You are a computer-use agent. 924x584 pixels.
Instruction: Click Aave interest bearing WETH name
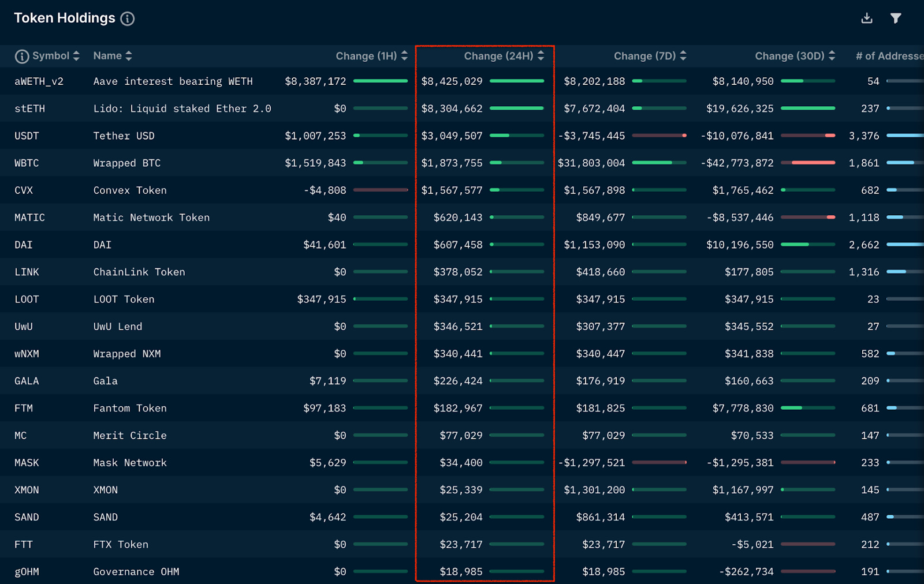coord(173,81)
